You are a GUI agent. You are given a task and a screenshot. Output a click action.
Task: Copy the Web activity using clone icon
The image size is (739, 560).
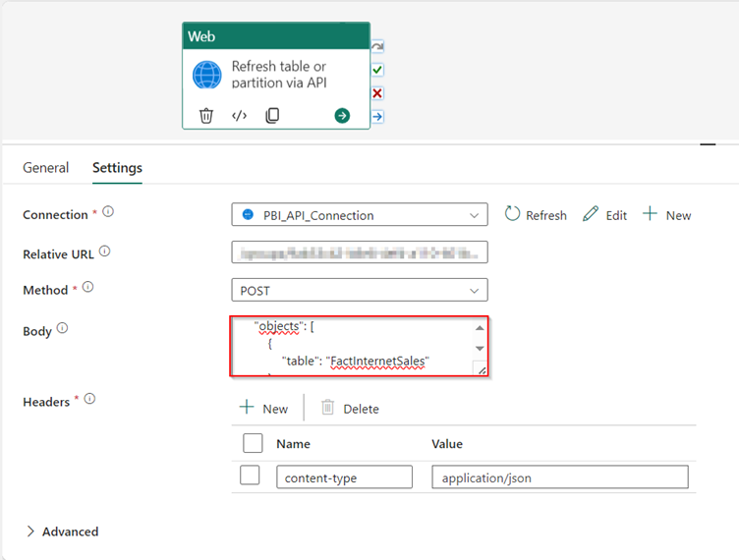click(x=272, y=115)
